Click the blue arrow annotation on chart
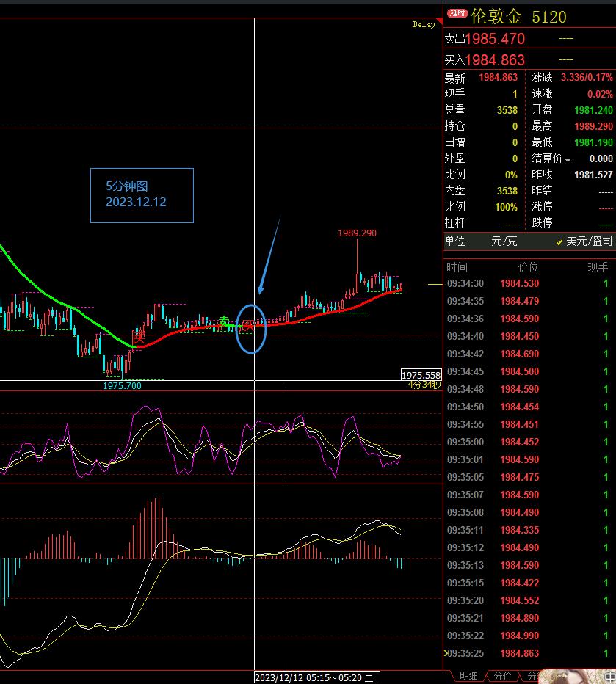This screenshot has height=684, width=616. click(x=269, y=254)
